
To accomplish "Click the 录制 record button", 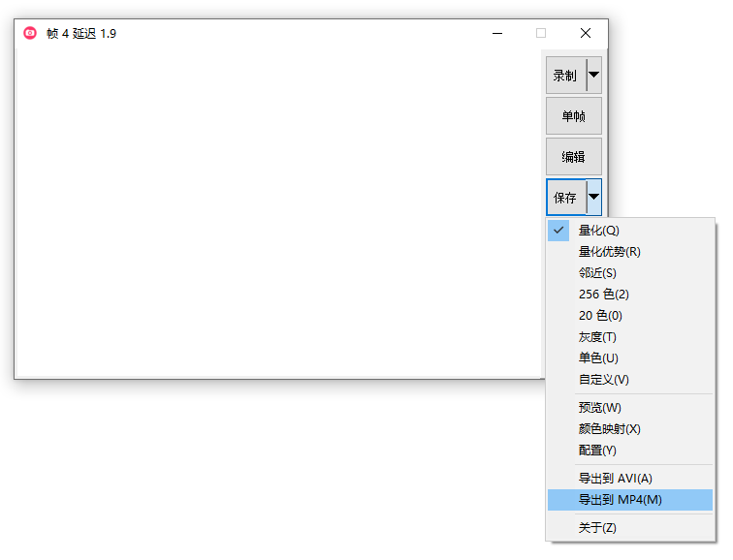I will point(565,76).
